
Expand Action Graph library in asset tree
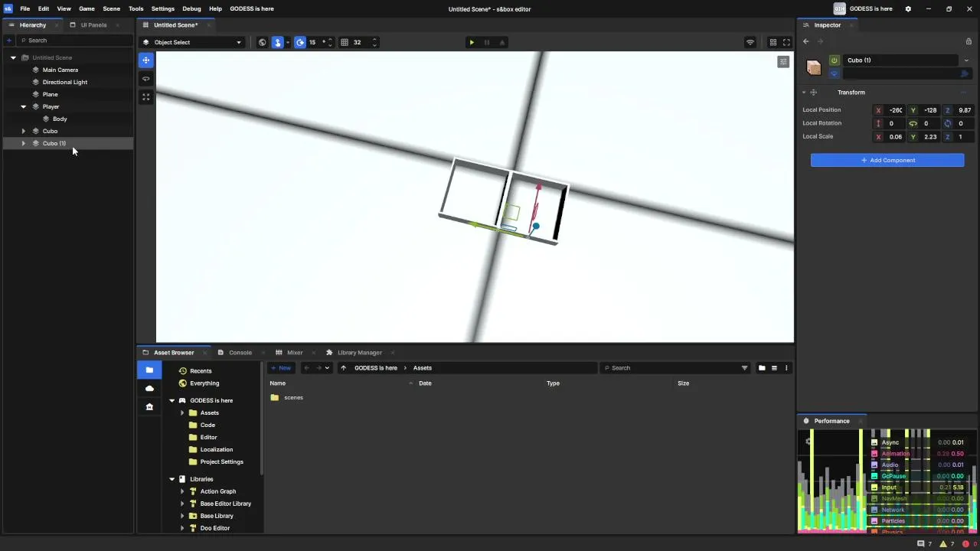click(182, 491)
